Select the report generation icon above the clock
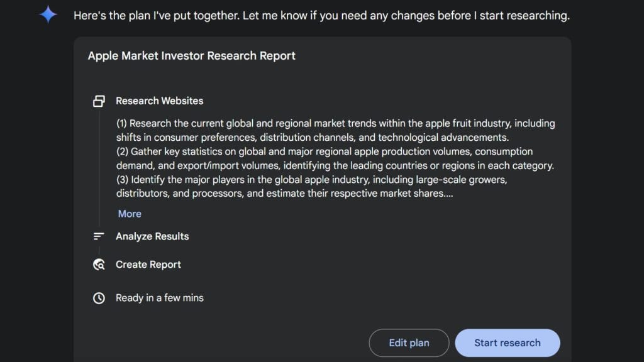Screen dimensions: 644x362 (99, 265)
